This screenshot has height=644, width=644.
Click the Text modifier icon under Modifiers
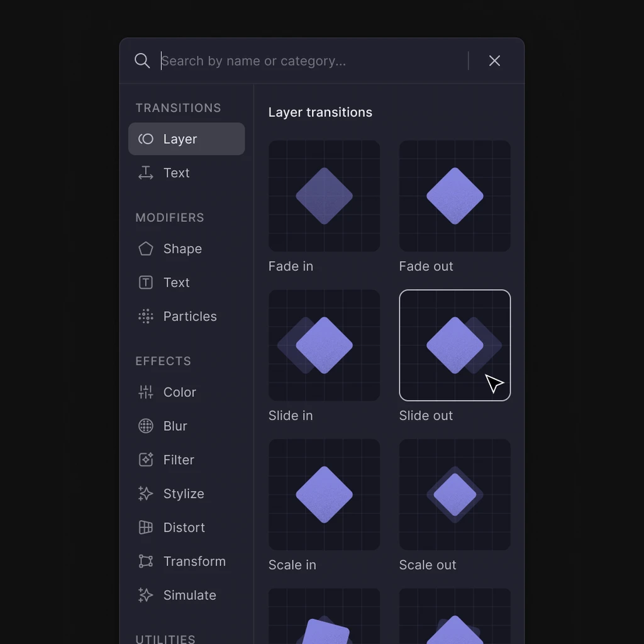[x=145, y=282]
